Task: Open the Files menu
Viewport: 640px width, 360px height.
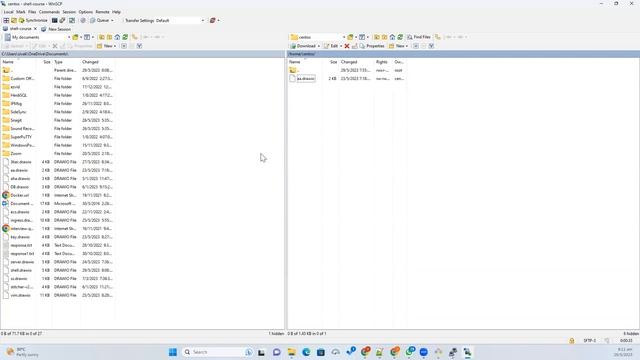Action: [x=32, y=12]
